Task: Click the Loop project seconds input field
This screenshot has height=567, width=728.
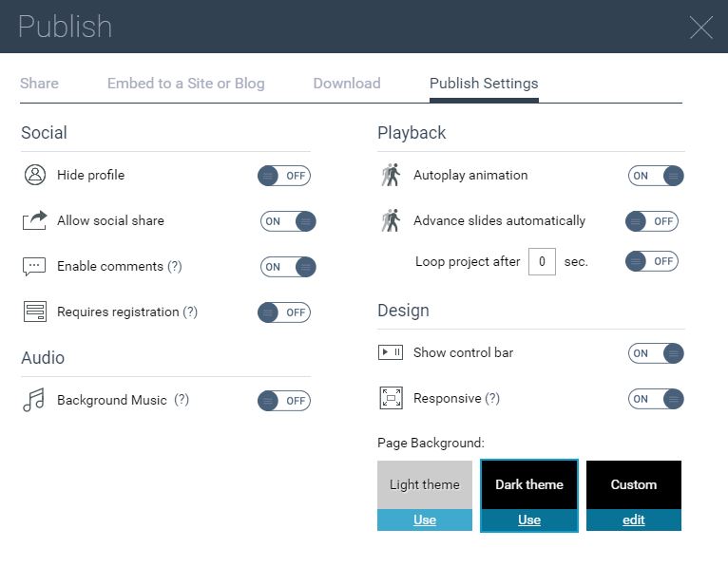Action: [542, 262]
